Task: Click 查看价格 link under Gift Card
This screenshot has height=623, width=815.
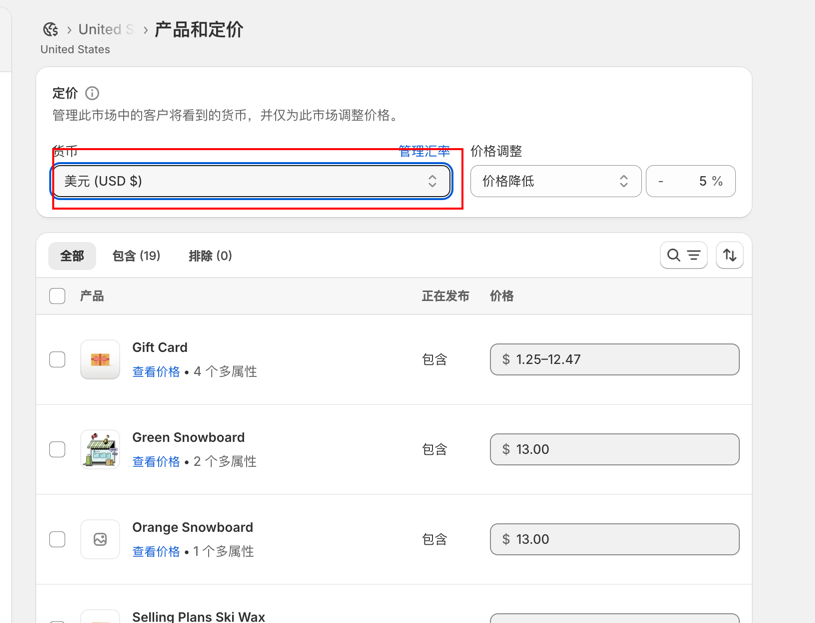Action: tap(156, 372)
